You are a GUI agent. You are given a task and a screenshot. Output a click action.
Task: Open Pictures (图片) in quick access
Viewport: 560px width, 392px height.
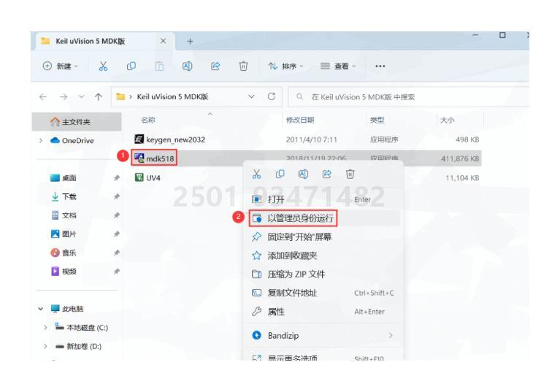coord(64,234)
